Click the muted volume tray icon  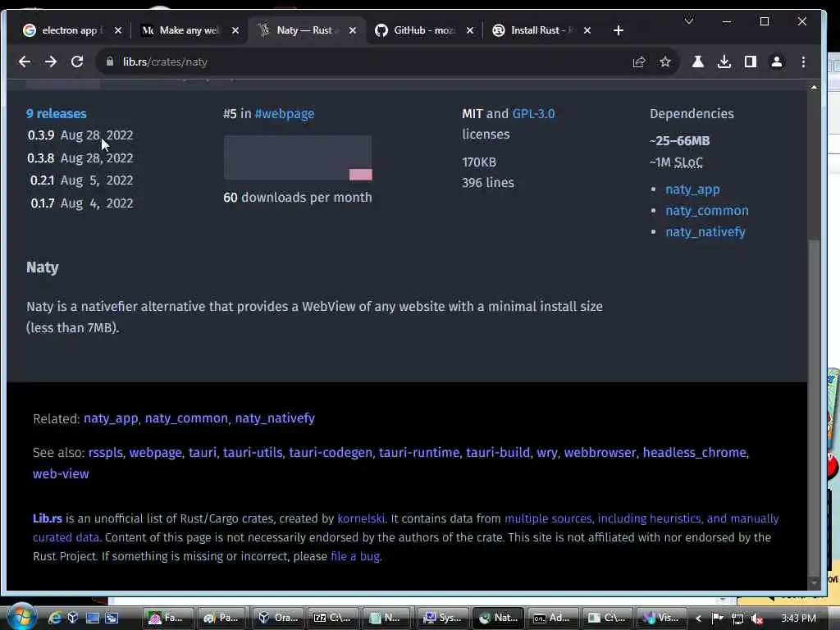coord(757,619)
